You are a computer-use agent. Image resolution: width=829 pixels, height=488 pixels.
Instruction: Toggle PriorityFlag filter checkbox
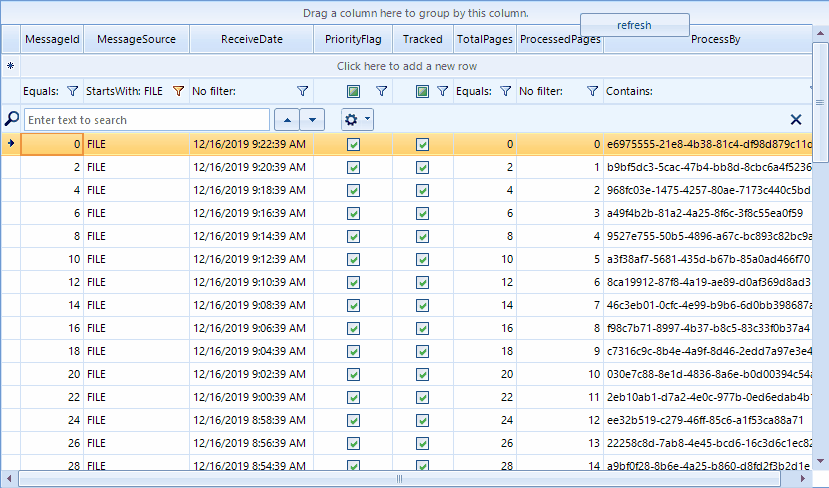[x=353, y=91]
